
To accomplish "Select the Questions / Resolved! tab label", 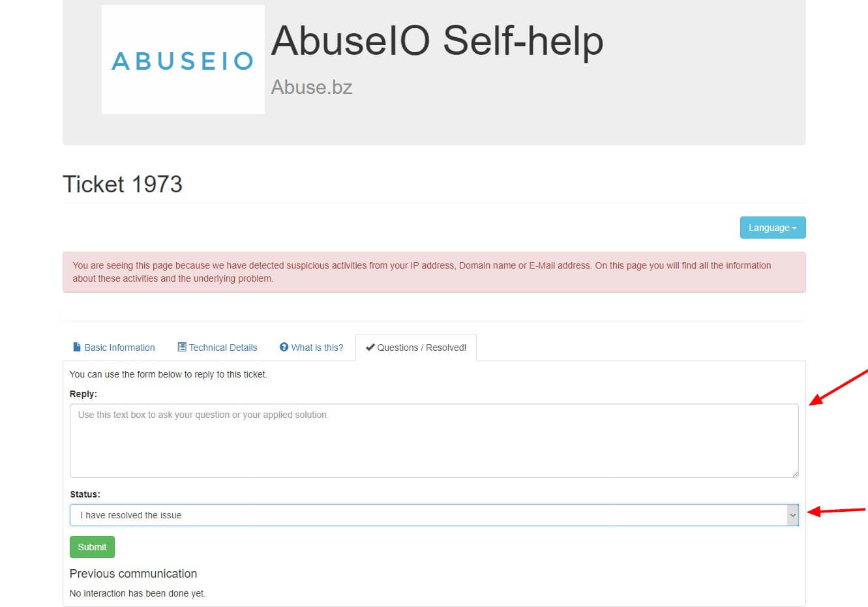I will tap(421, 348).
